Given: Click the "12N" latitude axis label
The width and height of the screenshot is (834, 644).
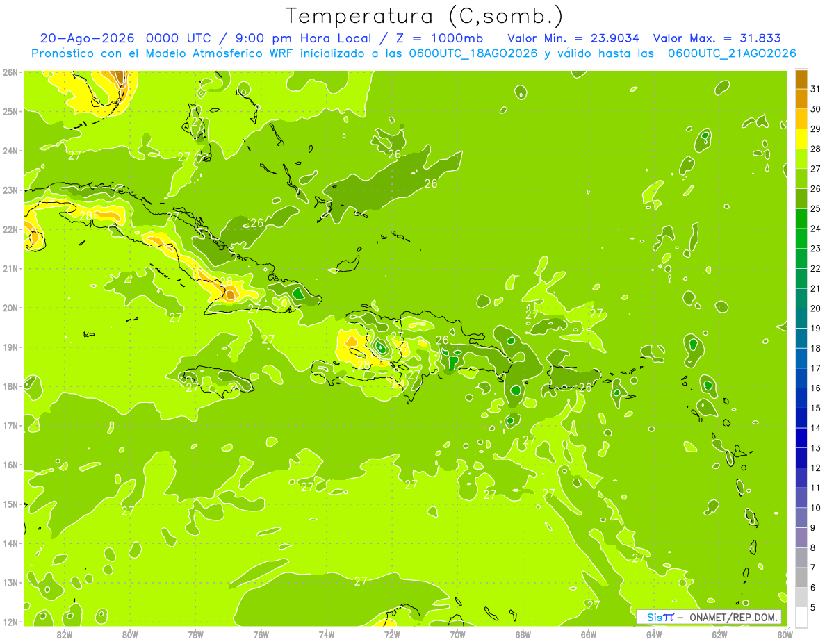Looking at the screenshot, I should click(10, 622).
